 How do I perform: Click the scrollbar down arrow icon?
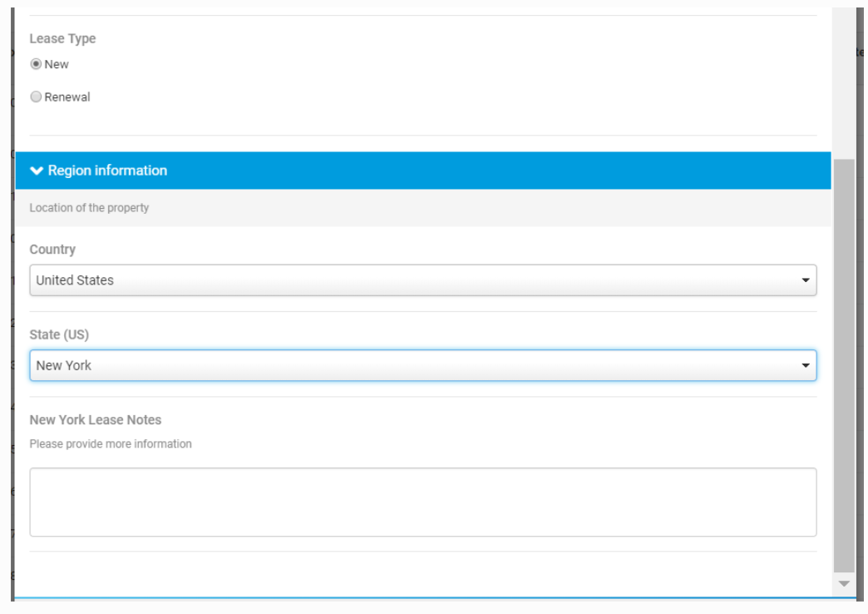pos(844,584)
